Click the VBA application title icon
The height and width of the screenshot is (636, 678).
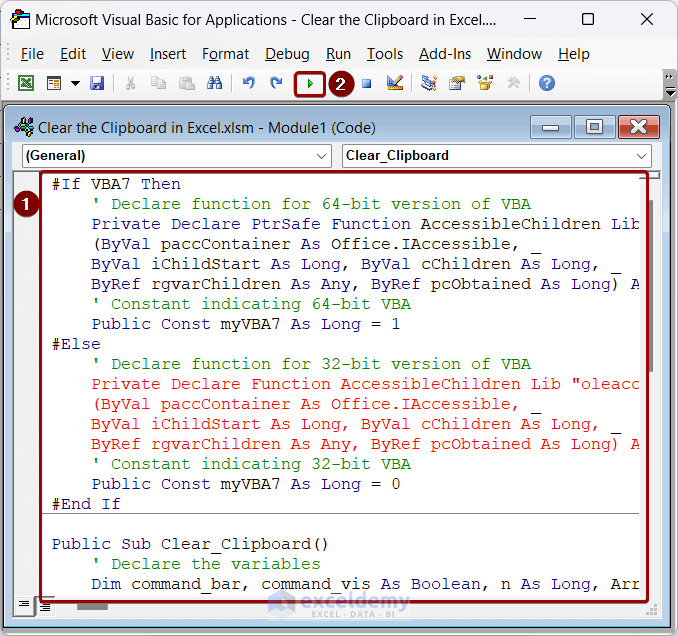coord(20,19)
